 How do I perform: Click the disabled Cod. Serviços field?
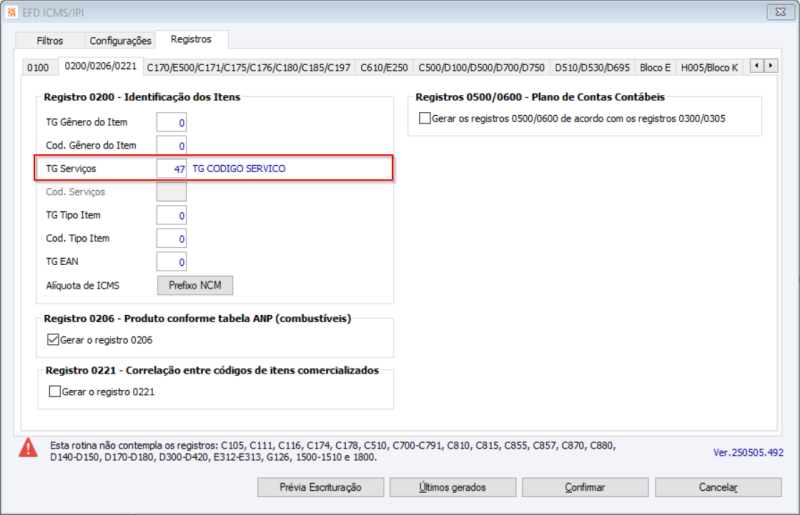[171, 192]
